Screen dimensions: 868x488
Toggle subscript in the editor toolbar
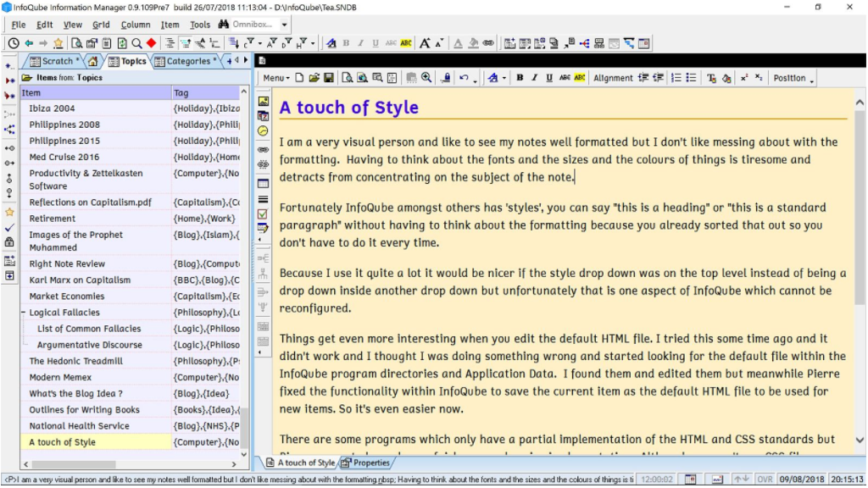(759, 78)
